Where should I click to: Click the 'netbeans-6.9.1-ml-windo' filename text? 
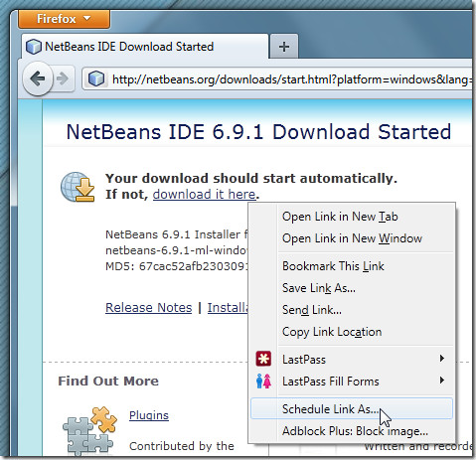tap(177, 250)
